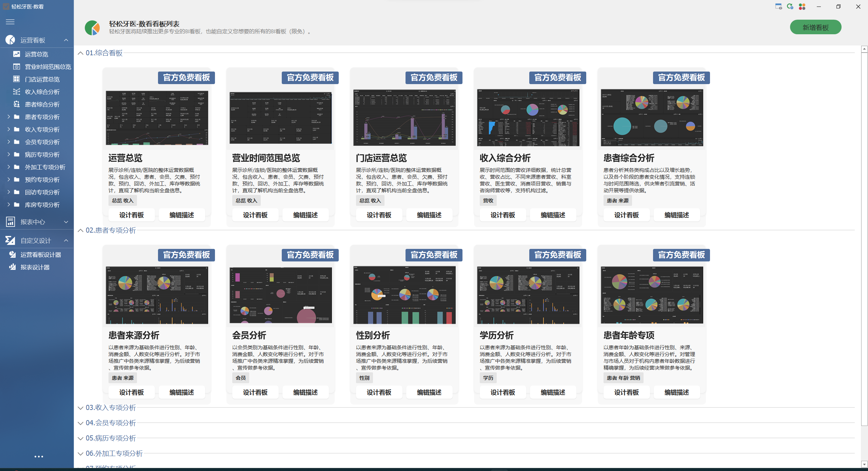Click the 患者 年龄 营销 tag

(623, 378)
